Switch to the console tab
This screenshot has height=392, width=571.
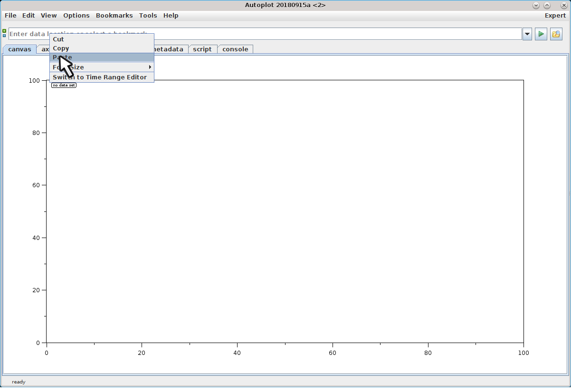235,49
